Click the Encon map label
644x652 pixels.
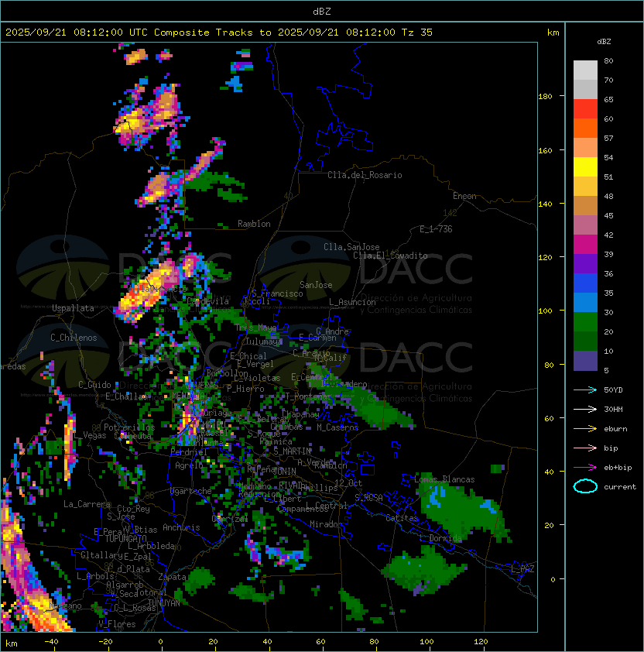(464, 196)
